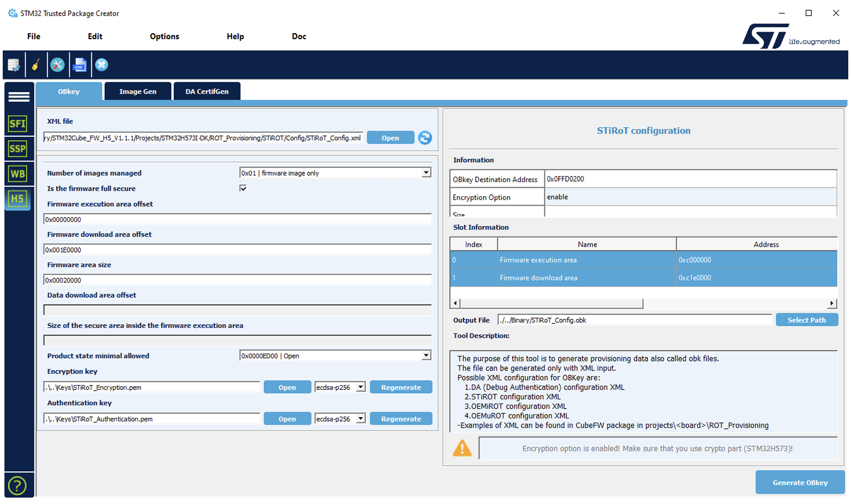Click Firmware execution area offset field
Image resolution: width=851 pixels, height=504 pixels.
[x=237, y=219]
